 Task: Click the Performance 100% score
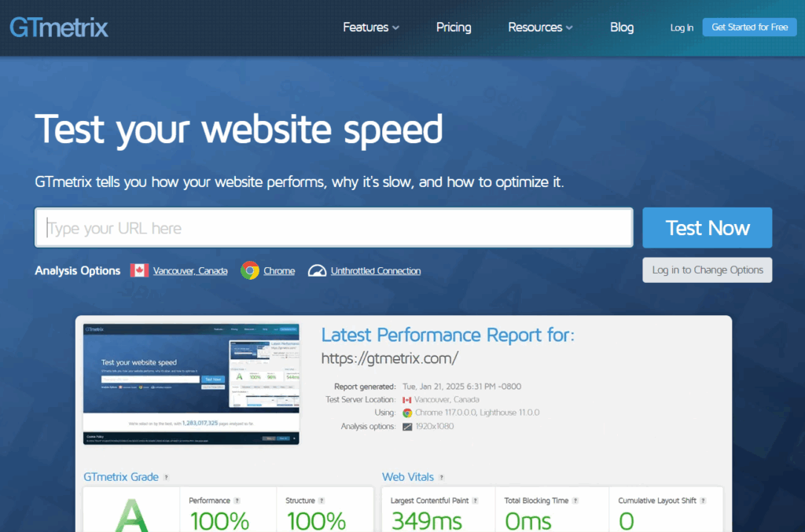click(219, 521)
